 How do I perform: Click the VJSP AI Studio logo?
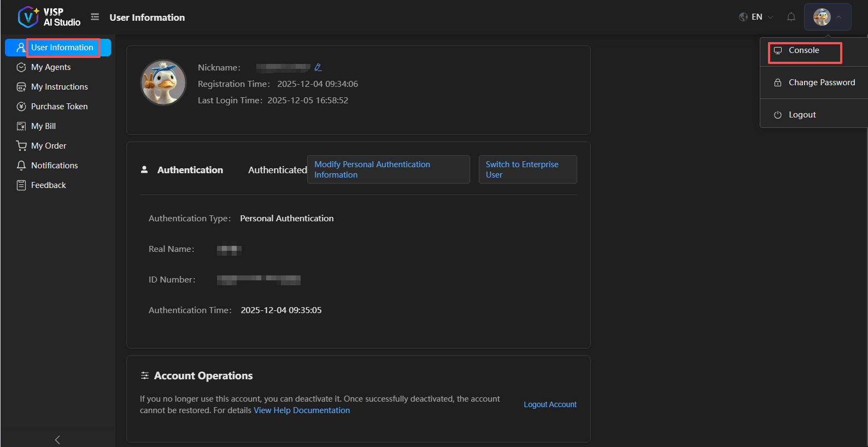pyautogui.click(x=49, y=17)
